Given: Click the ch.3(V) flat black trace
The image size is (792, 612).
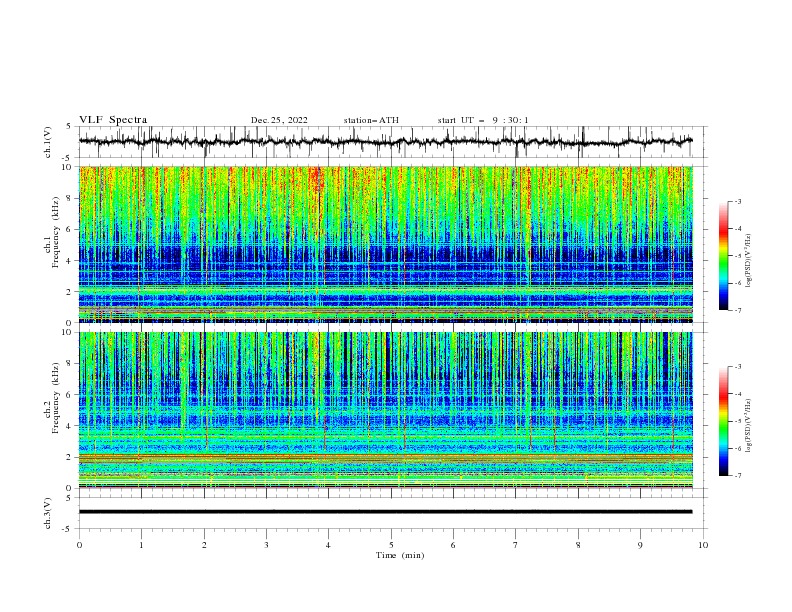Looking at the screenshot, I should (x=385, y=512).
